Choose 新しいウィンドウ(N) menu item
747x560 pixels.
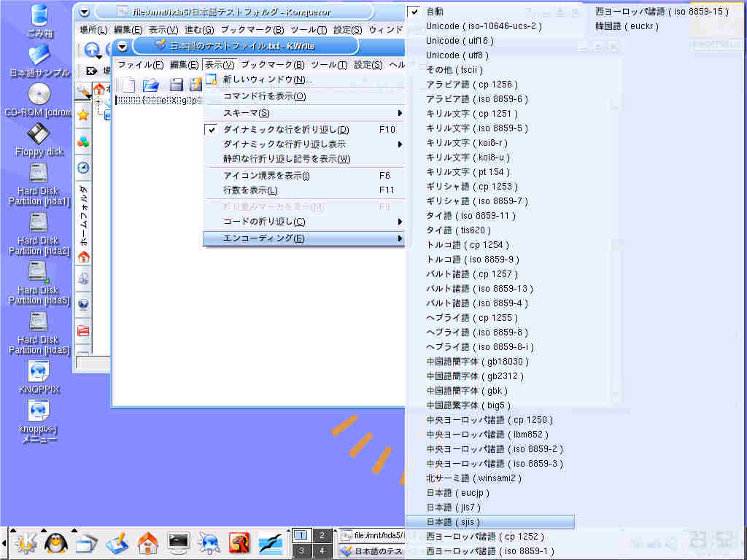coord(304,79)
